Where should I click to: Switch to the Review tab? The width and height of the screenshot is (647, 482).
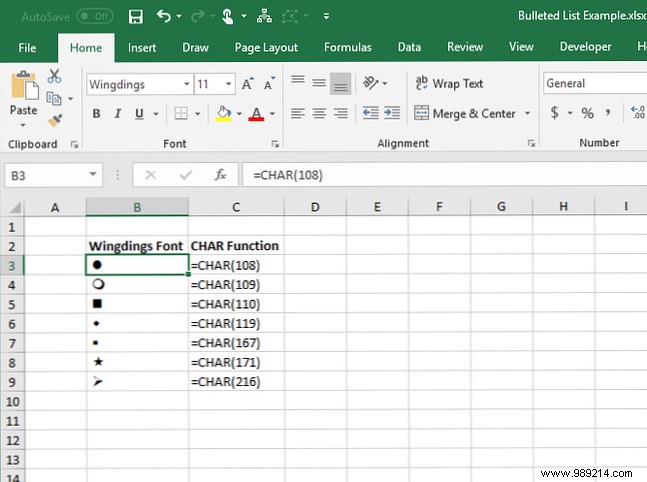(465, 47)
